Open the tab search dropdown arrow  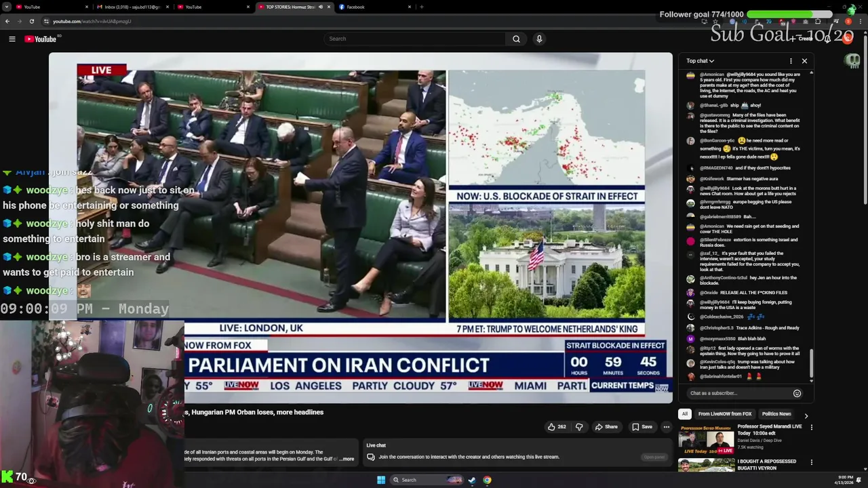coord(6,7)
